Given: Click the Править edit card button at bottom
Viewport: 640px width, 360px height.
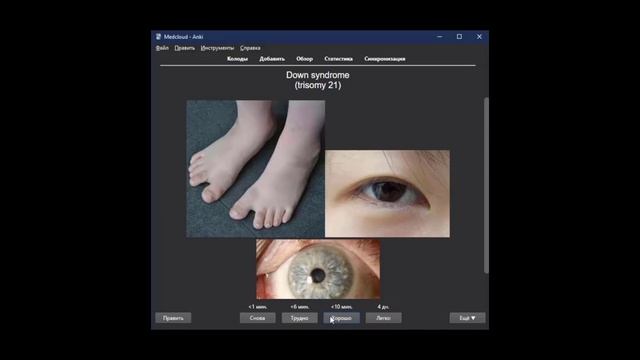Looking at the screenshot, I should coord(173,318).
